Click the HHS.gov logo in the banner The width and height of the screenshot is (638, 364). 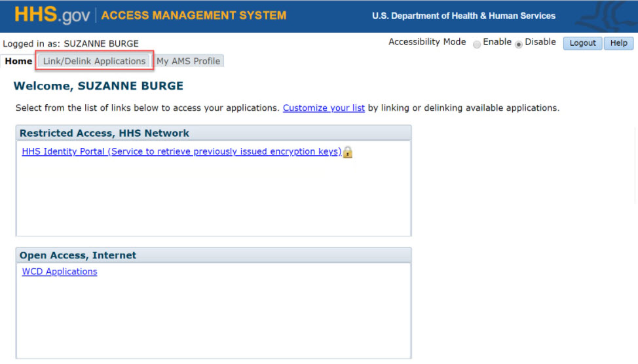(52, 15)
